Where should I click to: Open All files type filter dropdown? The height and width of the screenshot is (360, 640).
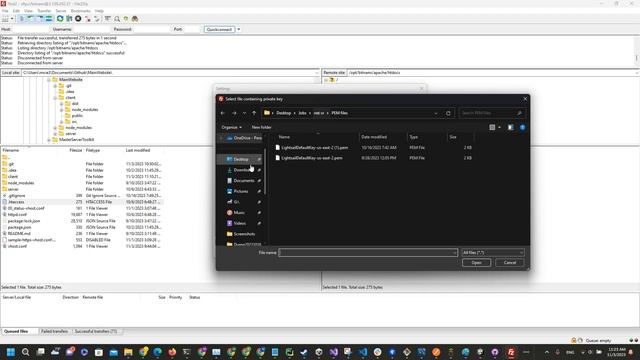tap(493, 253)
